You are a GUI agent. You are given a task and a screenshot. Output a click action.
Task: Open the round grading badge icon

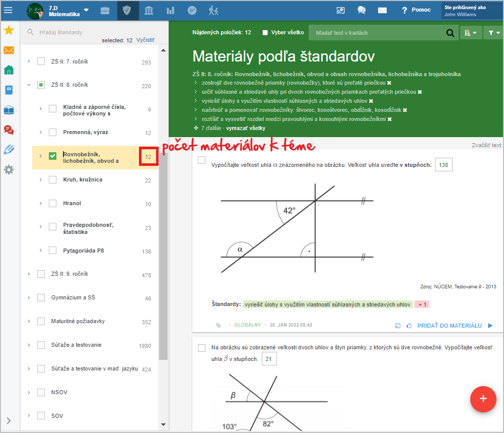(x=192, y=11)
